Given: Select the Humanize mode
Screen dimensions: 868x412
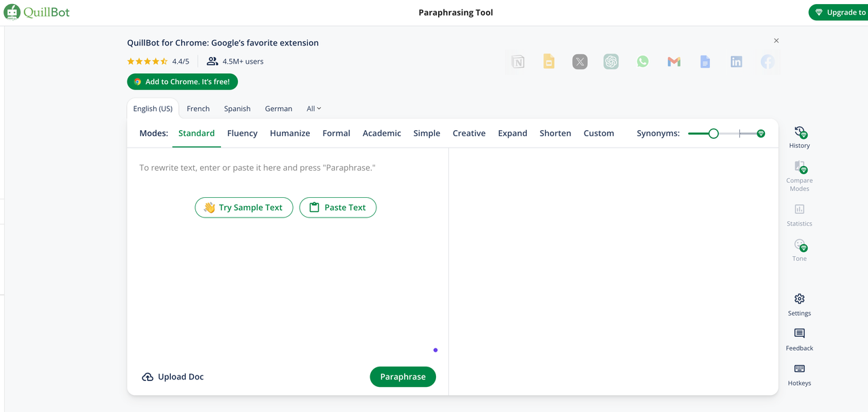Looking at the screenshot, I should (x=290, y=133).
